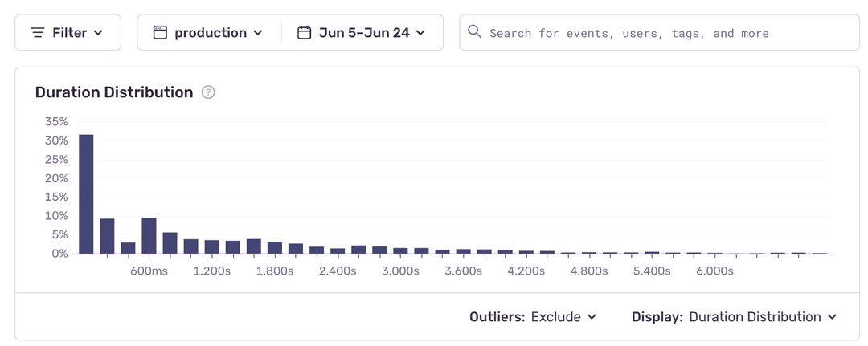Open the Filter dropdown
The height and width of the screenshot is (346, 868).
[68, 33]
